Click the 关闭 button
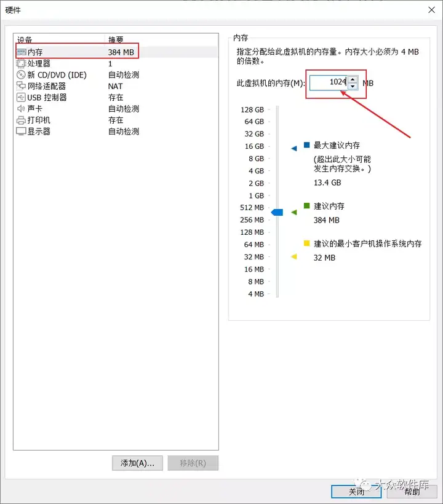Image resolution: width=443 pixels, height=504 pixels. click(356, 492)
